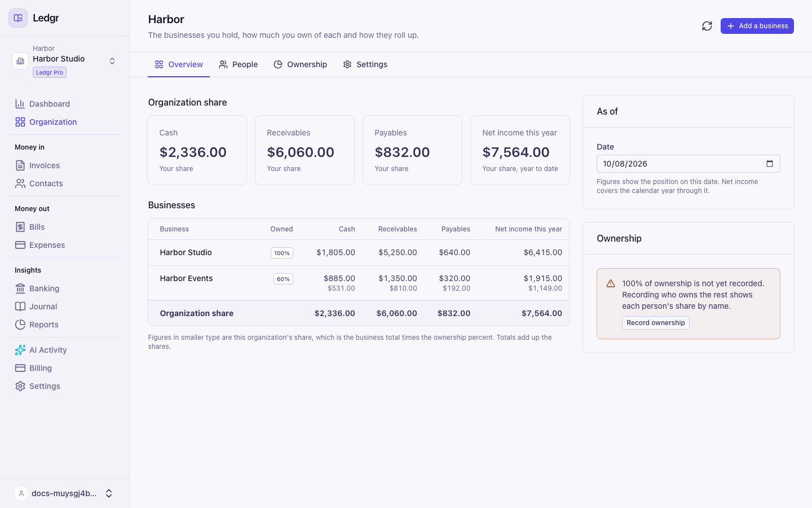Switch to the People tab
Viewport: 812px width, 508px height.
[239, 64]
